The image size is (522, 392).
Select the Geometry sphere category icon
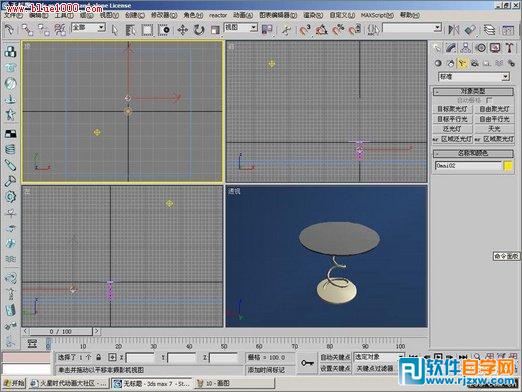pos(438,63)
